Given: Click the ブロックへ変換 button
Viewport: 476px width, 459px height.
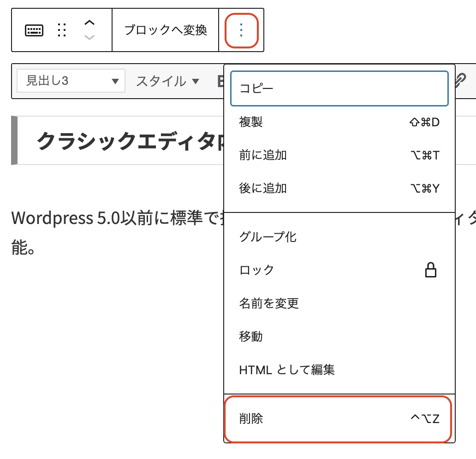Looking at the screenshot, I should coord(166,30).
